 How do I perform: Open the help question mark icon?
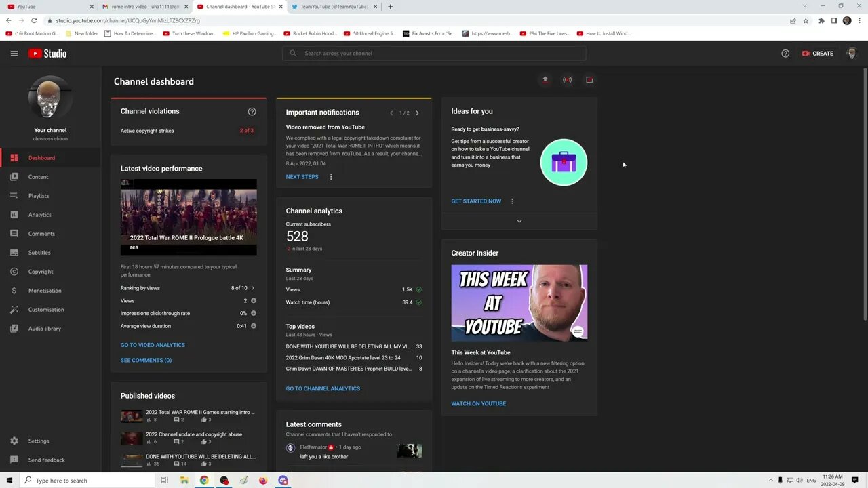pos(785,54)
